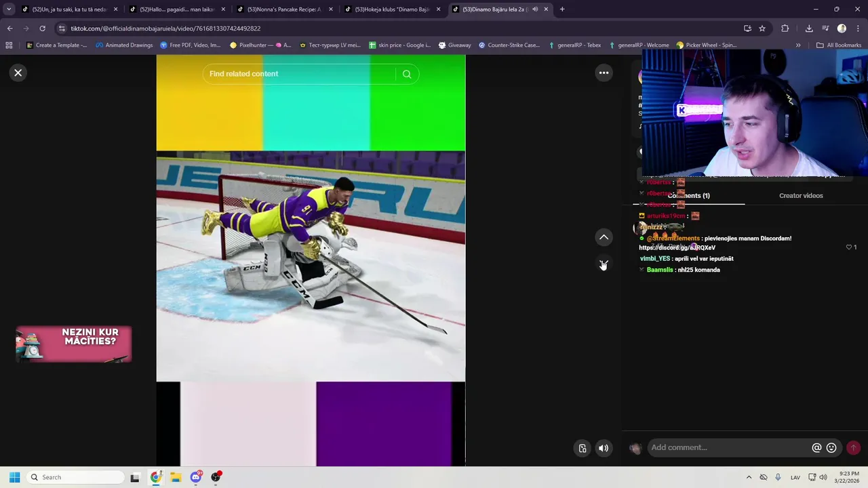868x488 pixels.
Task: Open Discord from the taskbar
Action: pyautogui.click(x=196, y=477)
